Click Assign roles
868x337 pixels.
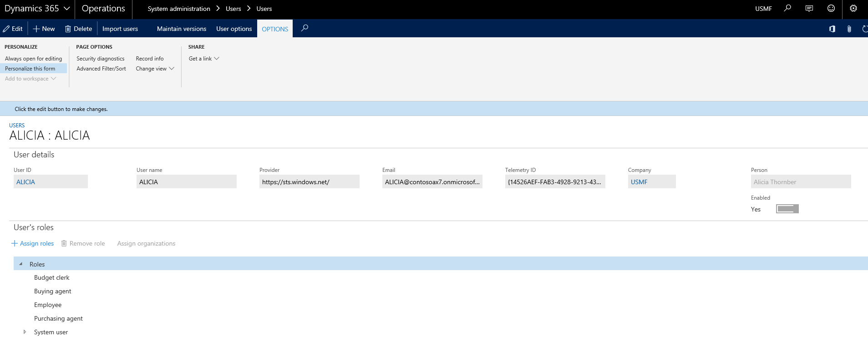[33, 243]
